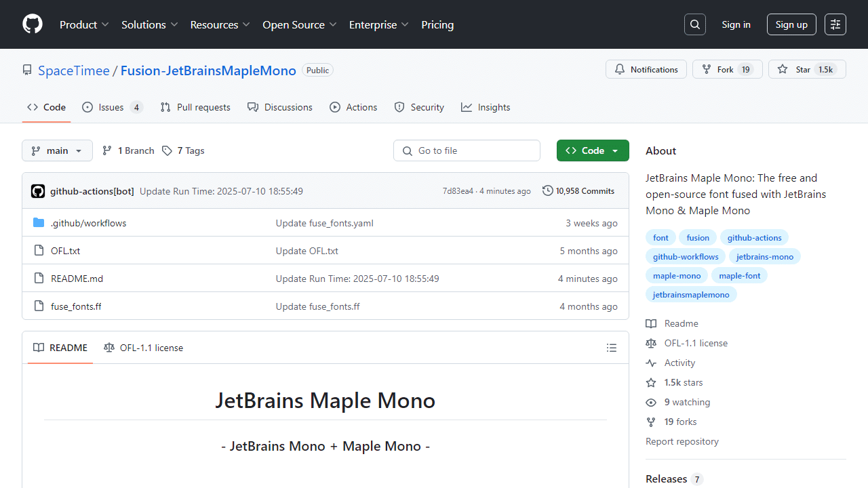Image resolution: width=868 pixels, height=488 pixels.
Task: Switch to the Actions tab
Action: [353, 107]
